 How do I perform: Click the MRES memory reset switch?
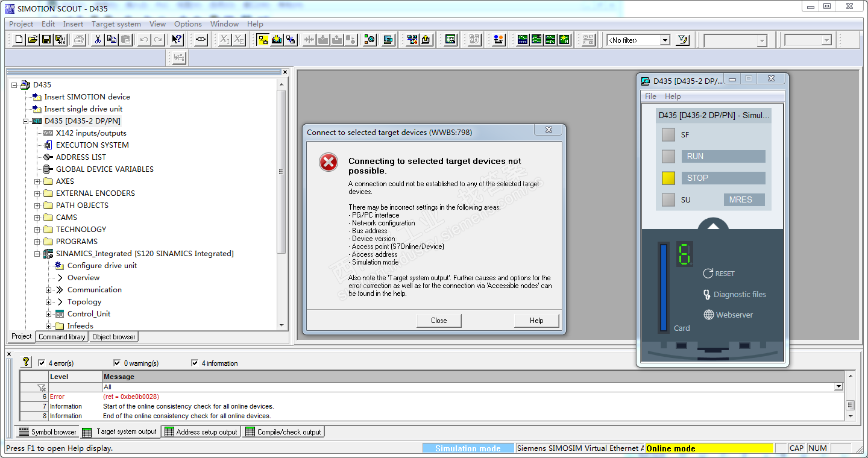(744, 199)
